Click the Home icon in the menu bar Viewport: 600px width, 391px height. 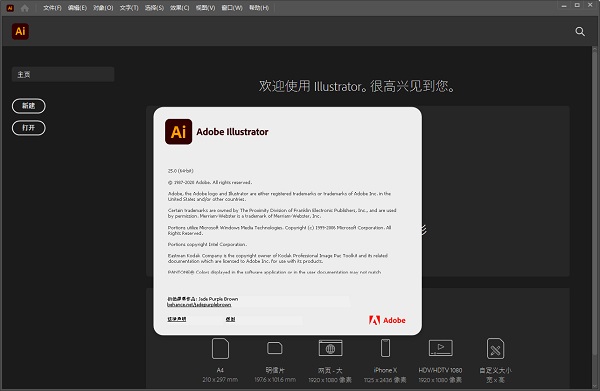pyautogui.click(x=25, y=8)
